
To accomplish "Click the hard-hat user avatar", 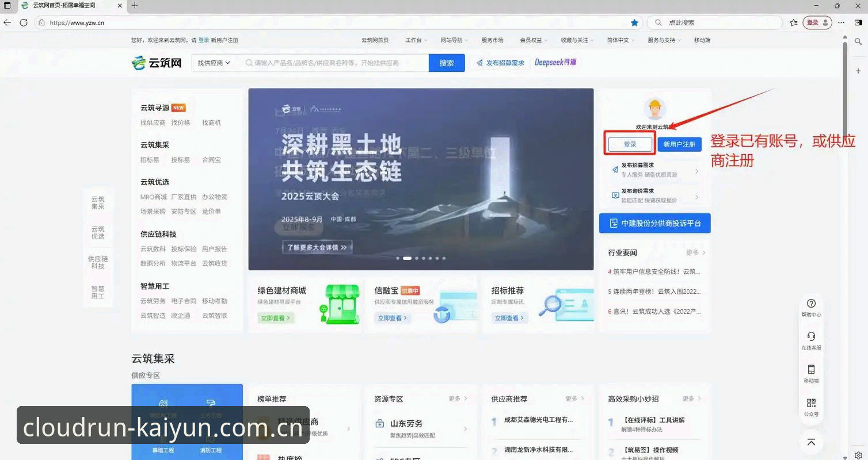I will (x=654, y=109).
